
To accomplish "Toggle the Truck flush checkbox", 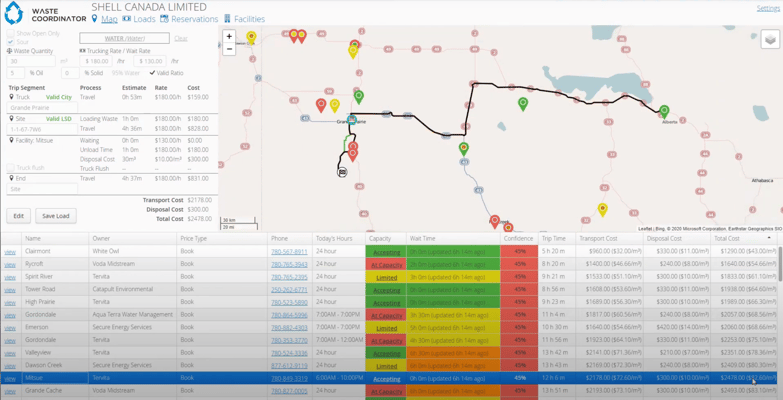I will pos(10,168).
